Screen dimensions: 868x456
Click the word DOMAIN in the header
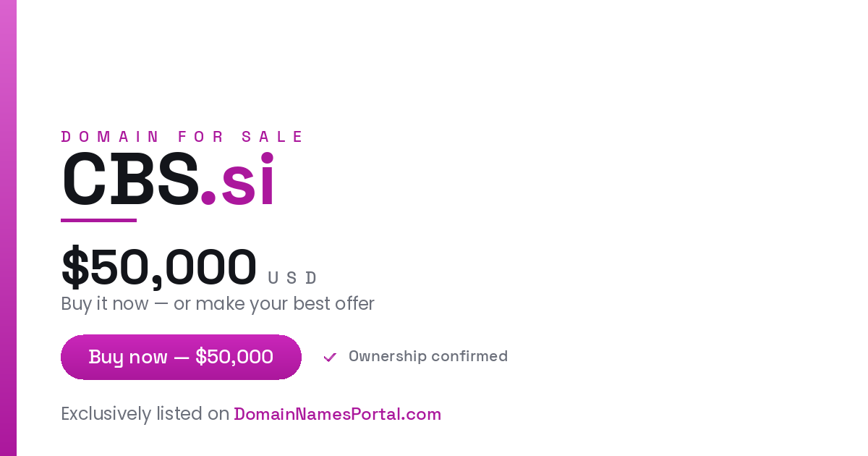tap(110, 137)
